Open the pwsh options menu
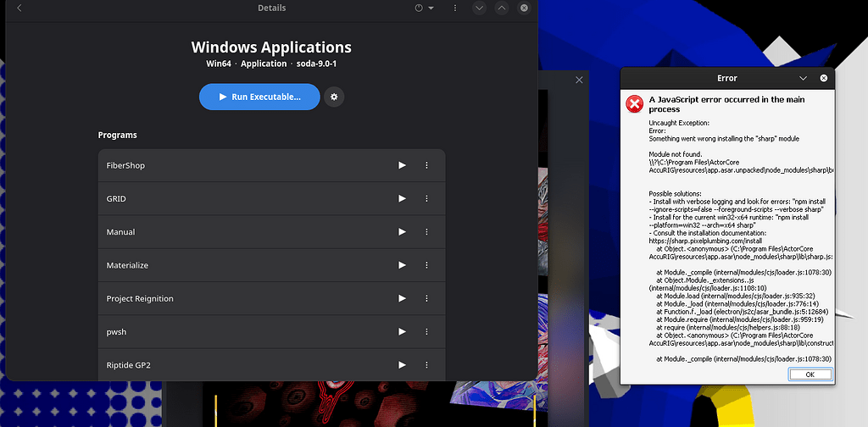The image size is (868, 427). (x=427, y=332)
